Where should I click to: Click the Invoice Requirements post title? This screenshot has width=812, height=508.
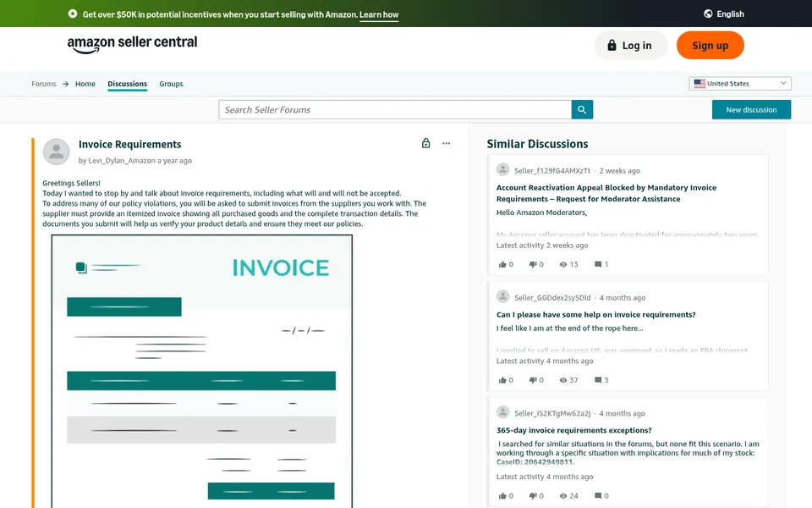tap(130, 144)
